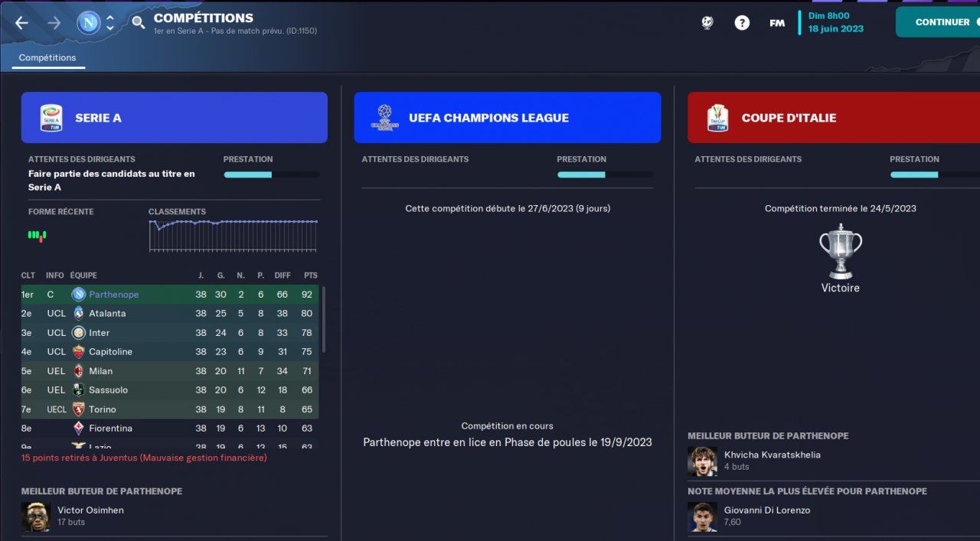The image size is (980, 541).
Task: Open Capitoline in the league table
Action: 110,352
